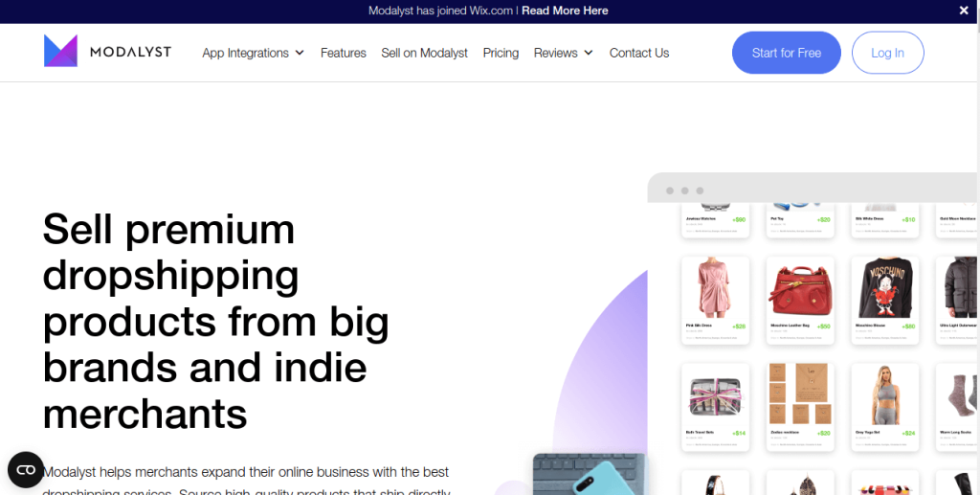
Task: Select the Moschino Blouse product thumbnail
Action: [885, 288]
